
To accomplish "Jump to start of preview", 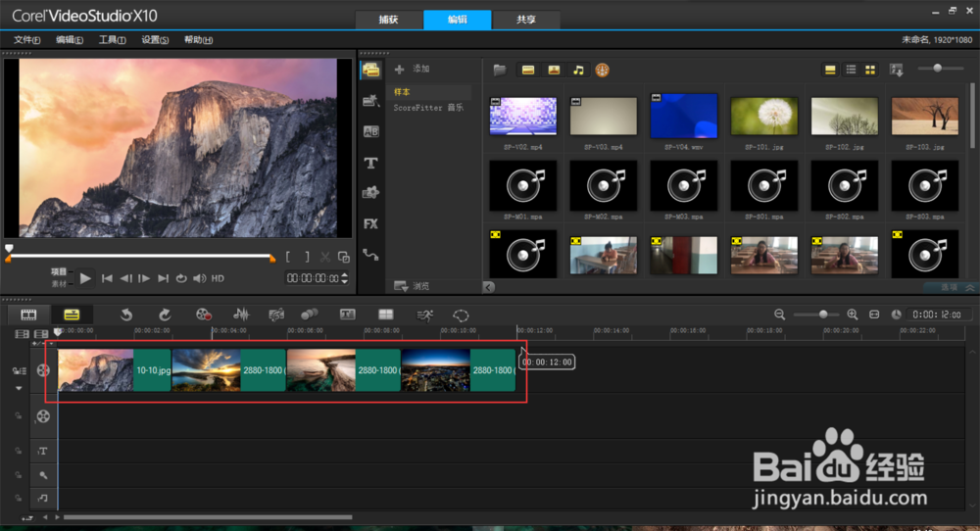I will point(107,278).
